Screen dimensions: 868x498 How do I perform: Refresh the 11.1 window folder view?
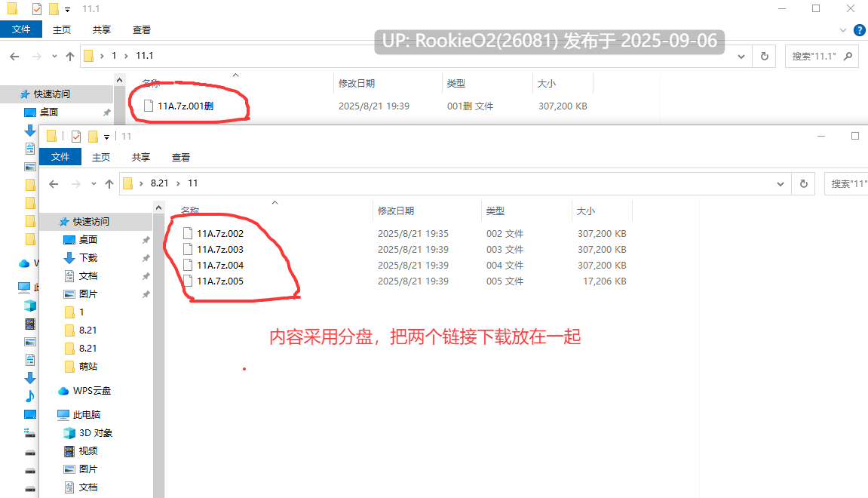click(765, 57)
